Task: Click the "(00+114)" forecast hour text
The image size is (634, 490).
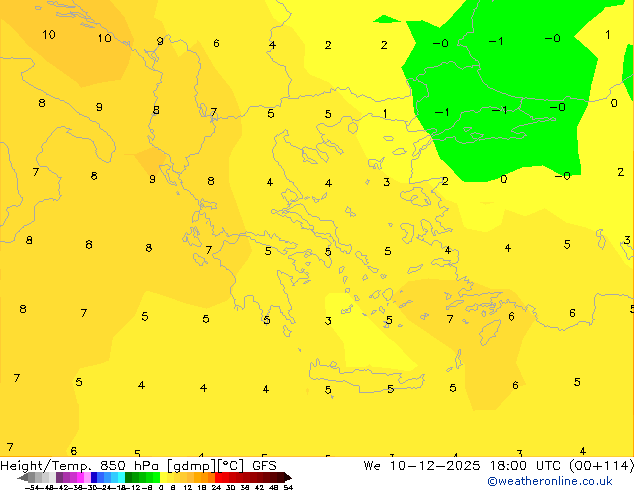Action: (602, 466)
